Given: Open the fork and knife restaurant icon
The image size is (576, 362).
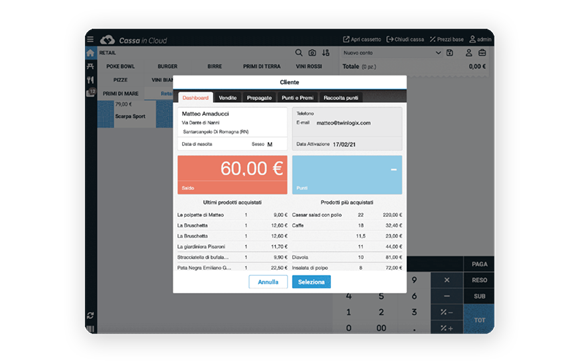Looking at the screenshot, I should [90, 80].
